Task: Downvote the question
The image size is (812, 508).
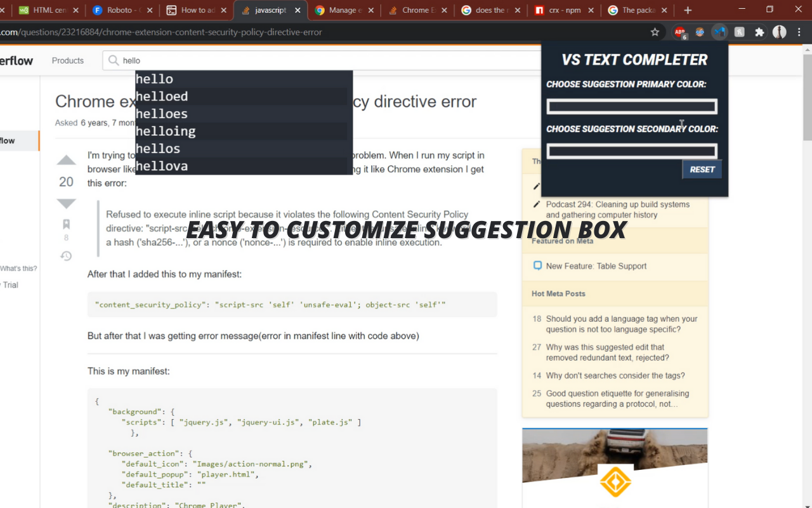Action: click(x=66, y=203)
